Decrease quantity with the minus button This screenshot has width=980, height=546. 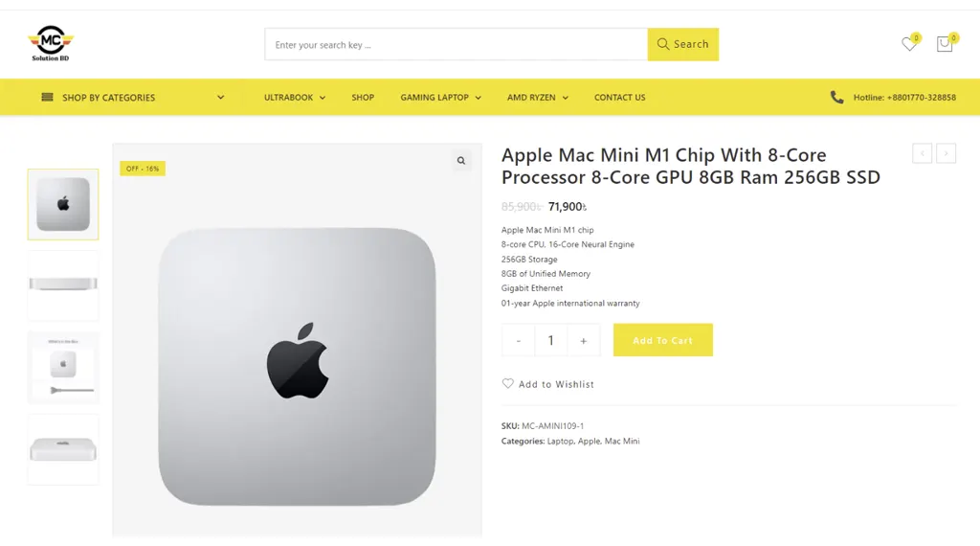pyautogui.click(x=519, y=340)
